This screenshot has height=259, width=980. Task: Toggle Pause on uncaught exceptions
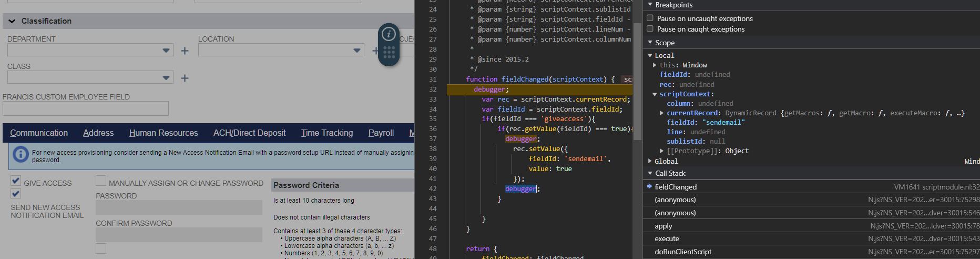(650, 18)
